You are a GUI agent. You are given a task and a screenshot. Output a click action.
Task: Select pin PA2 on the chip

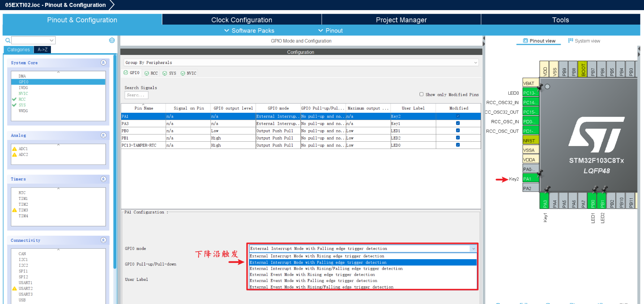coord(531,188)
